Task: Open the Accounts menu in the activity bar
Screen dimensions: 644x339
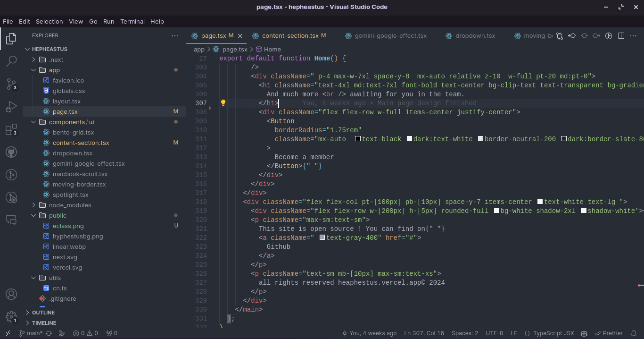Action: pos(11,294)
